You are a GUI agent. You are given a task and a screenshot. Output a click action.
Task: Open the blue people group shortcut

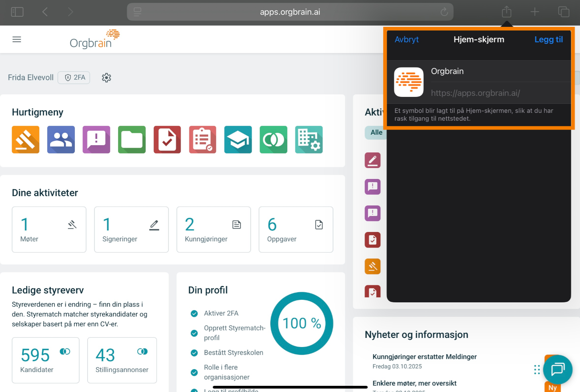(x=61, y=140)
